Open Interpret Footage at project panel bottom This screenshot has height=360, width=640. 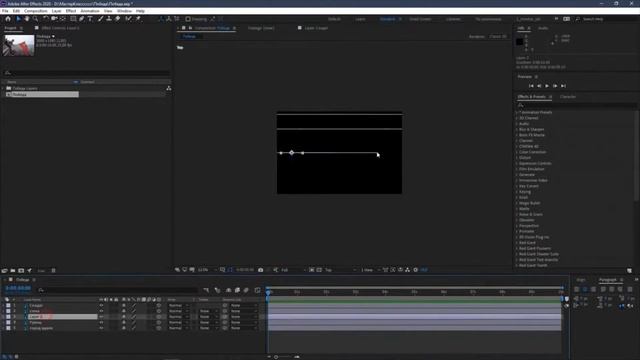tap(4, 271)
